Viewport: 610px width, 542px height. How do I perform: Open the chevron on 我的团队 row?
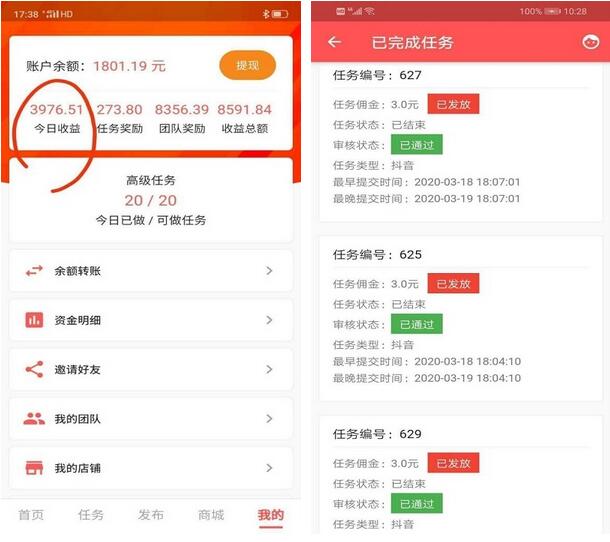click(x=269, y=419)
